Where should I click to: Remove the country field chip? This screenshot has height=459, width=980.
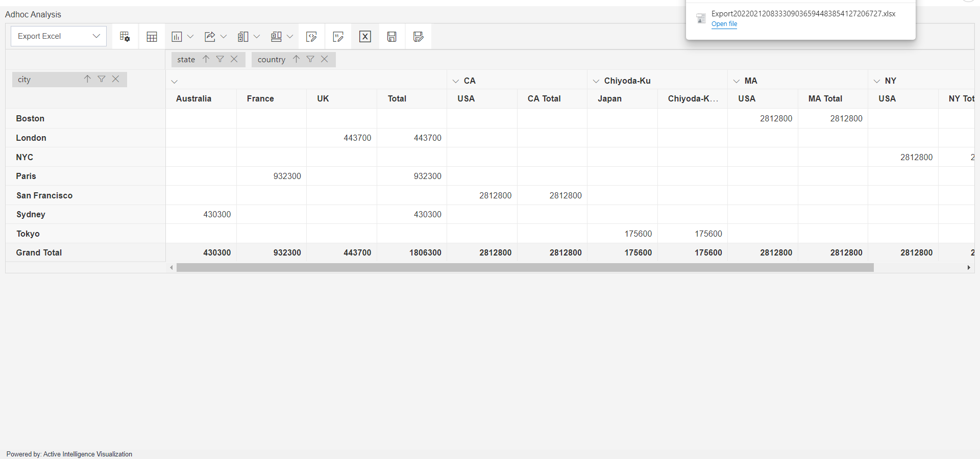tap(325, 59)
